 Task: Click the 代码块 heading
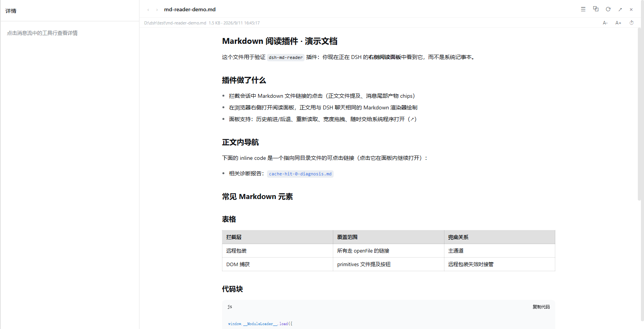point(232,289)
